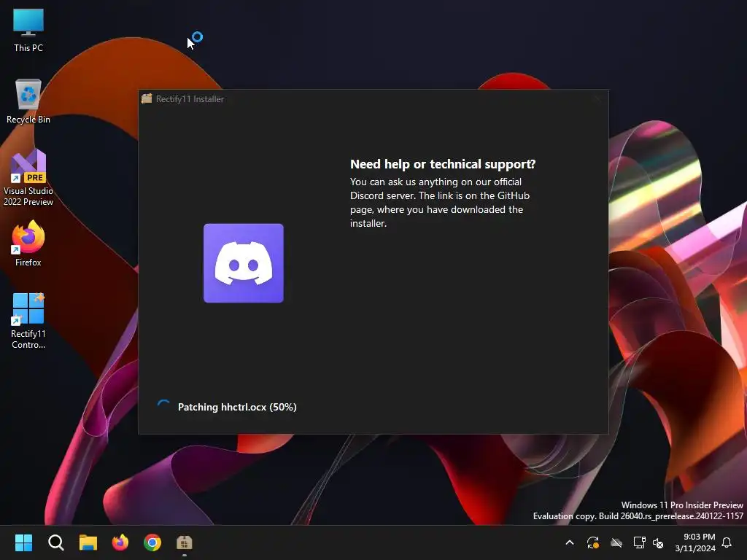Close the Rectify11 Installer window
Image resolution: width=747 pixels, height=560 pixels.
[597, 98]
